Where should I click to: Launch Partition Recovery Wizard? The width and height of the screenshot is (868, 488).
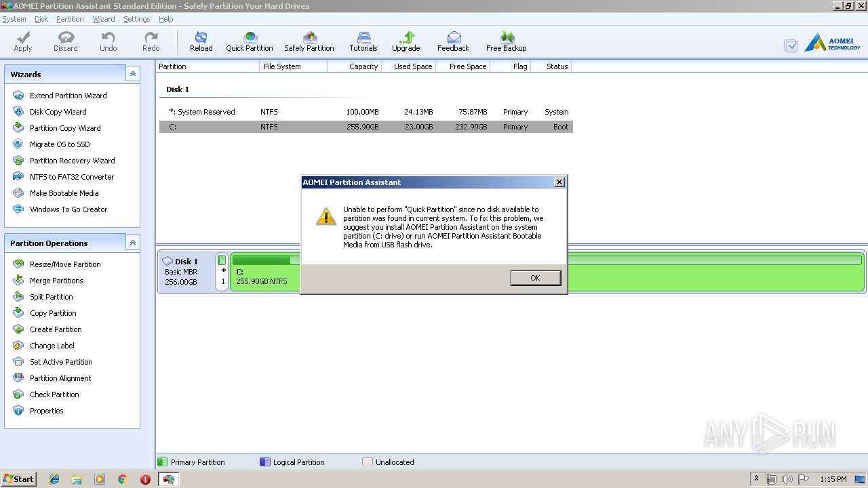pyautogui.click(x=72, y=161)
